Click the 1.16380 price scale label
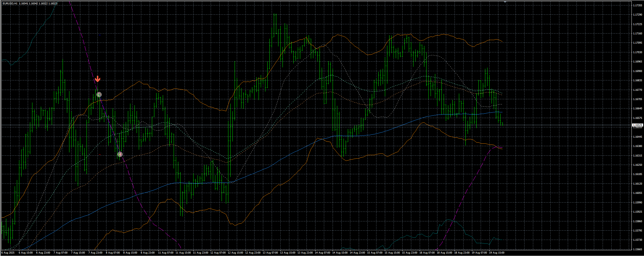This screenshot has width=644, height=256. coord(637,146)
